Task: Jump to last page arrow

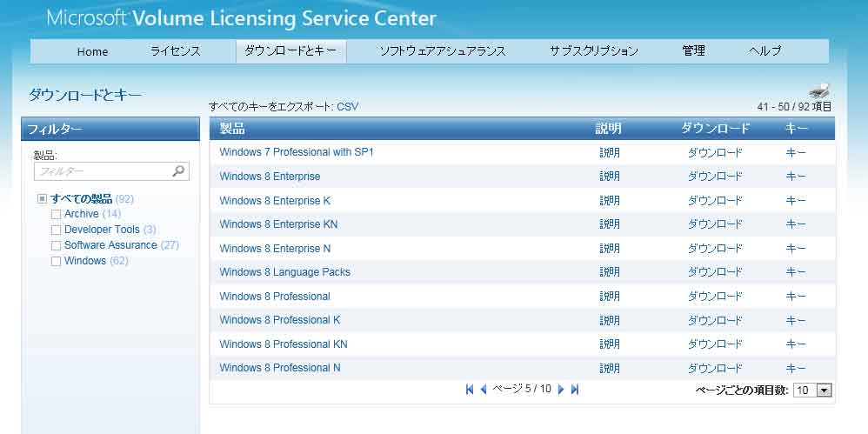Action: 575,390
